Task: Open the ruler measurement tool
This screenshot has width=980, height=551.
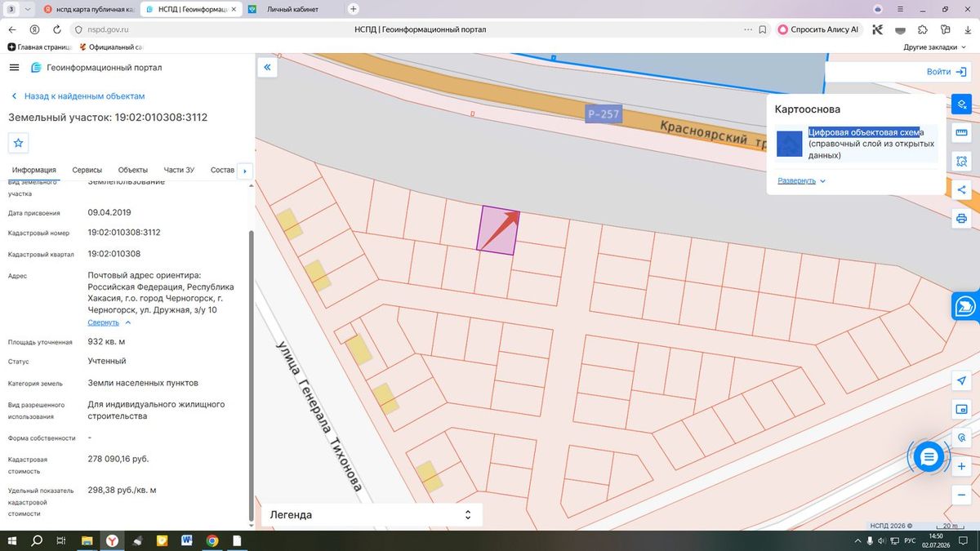Action: (x=961, y=133)
